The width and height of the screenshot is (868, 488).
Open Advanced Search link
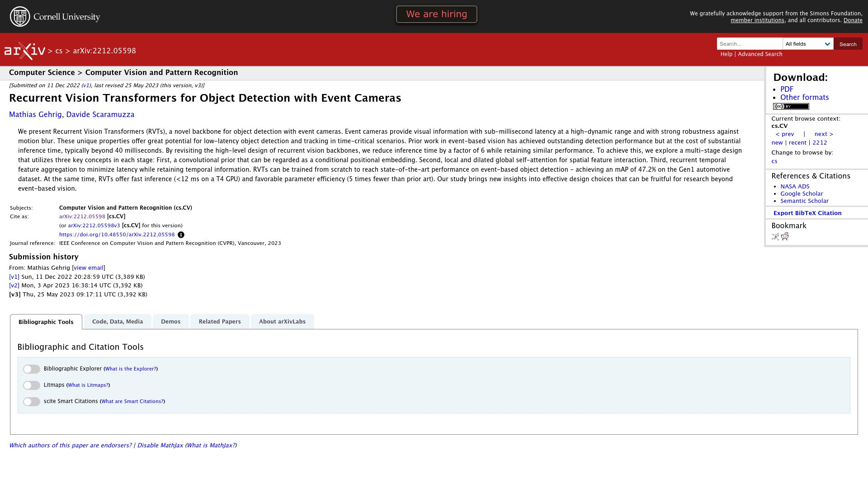tap(760, 54)
